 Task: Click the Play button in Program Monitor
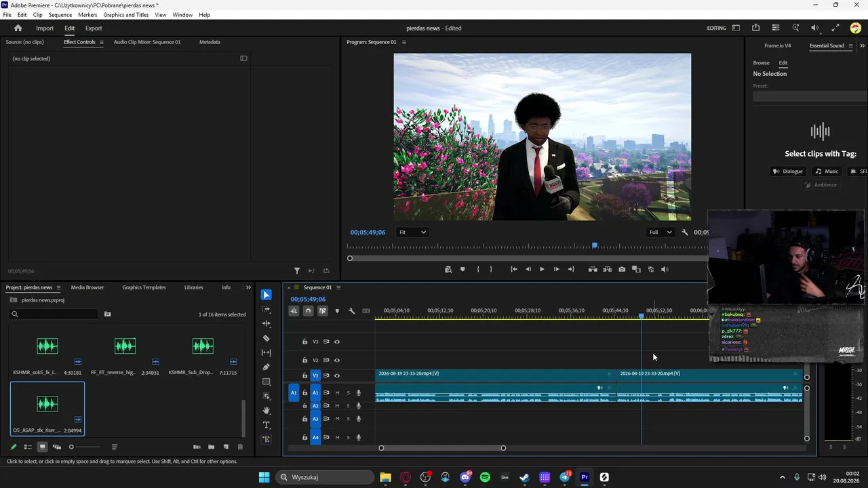pos(542,269)
